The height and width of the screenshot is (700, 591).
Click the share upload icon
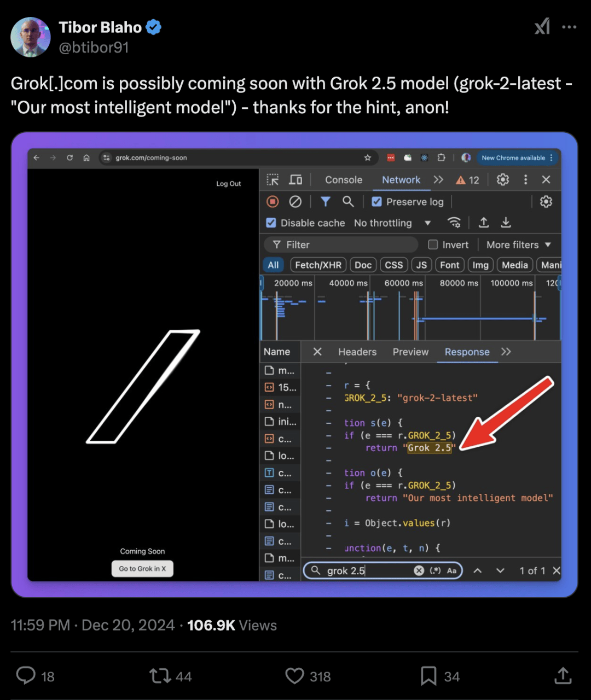click(563, 676)
